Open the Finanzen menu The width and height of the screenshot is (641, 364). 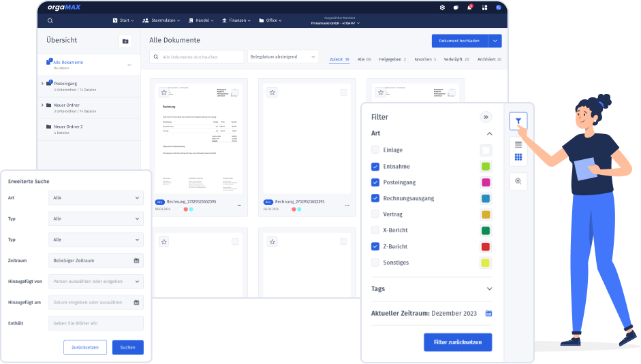236,20
